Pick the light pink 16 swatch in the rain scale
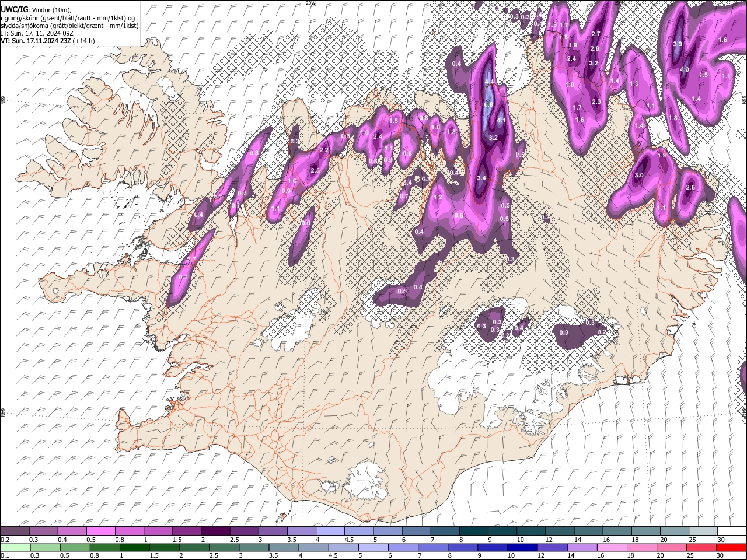The image size is (747, 560). pyautogui.click(x=612, y=547)
